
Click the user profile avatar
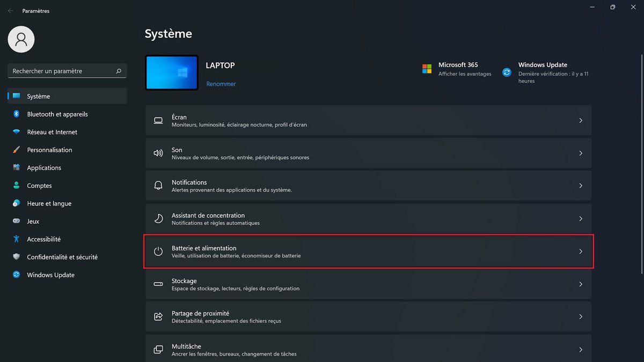pyautogui.click(x=21, y=39)
